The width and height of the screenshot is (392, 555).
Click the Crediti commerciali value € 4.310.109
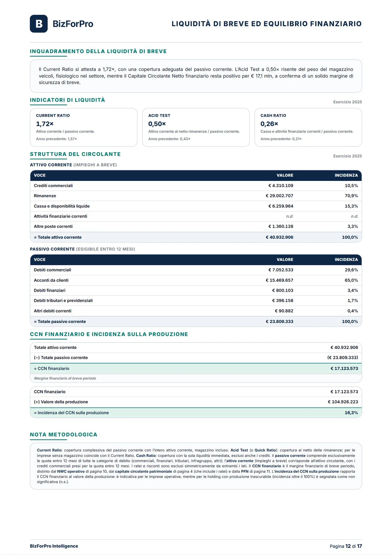(x=281, y=186)
